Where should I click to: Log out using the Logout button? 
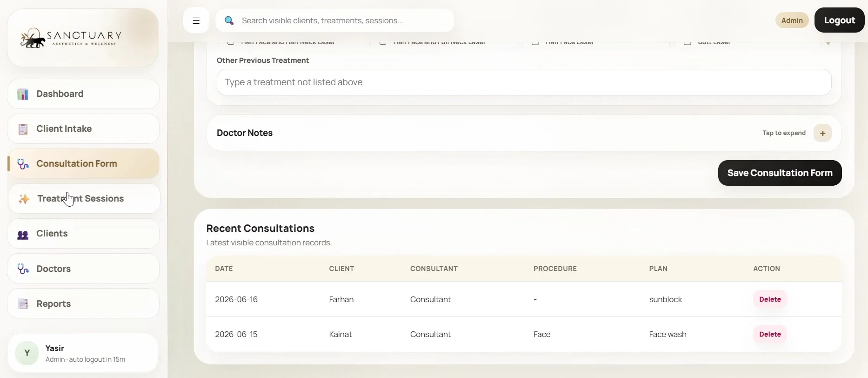tap(839, 20)
